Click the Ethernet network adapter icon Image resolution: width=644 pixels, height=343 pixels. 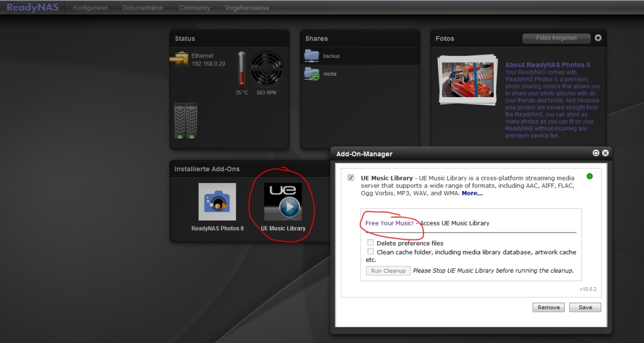pyautogui.click(x=179, y=59)
